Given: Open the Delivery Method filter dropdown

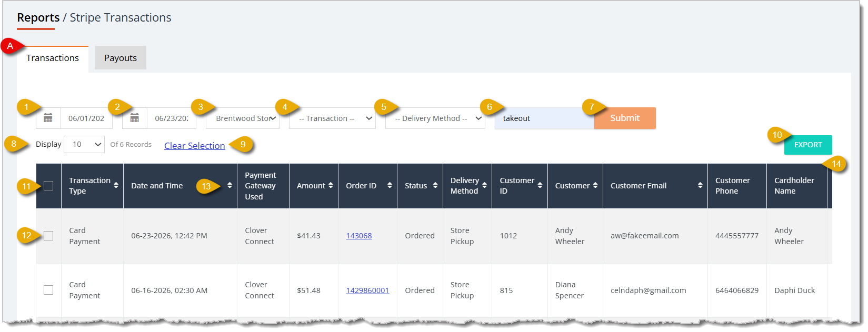Looking at the screenshot, I should tap(435, 118).
